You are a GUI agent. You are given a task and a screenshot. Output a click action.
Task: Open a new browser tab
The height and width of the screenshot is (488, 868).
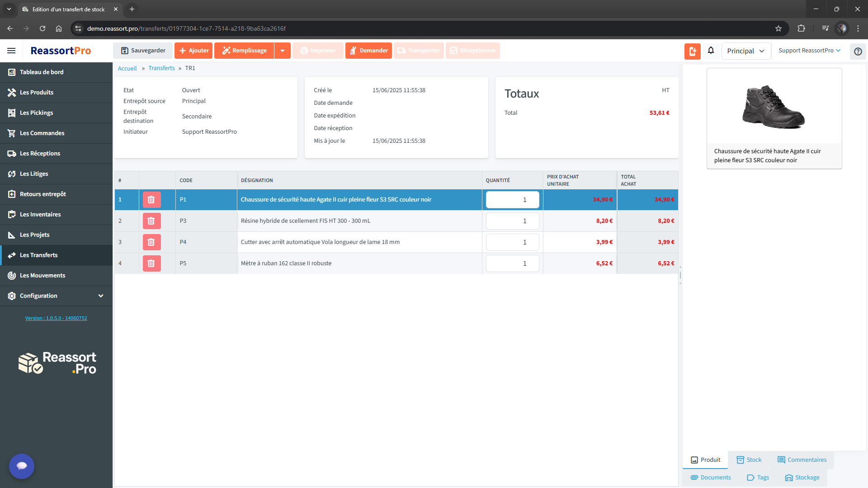[132, 9]
